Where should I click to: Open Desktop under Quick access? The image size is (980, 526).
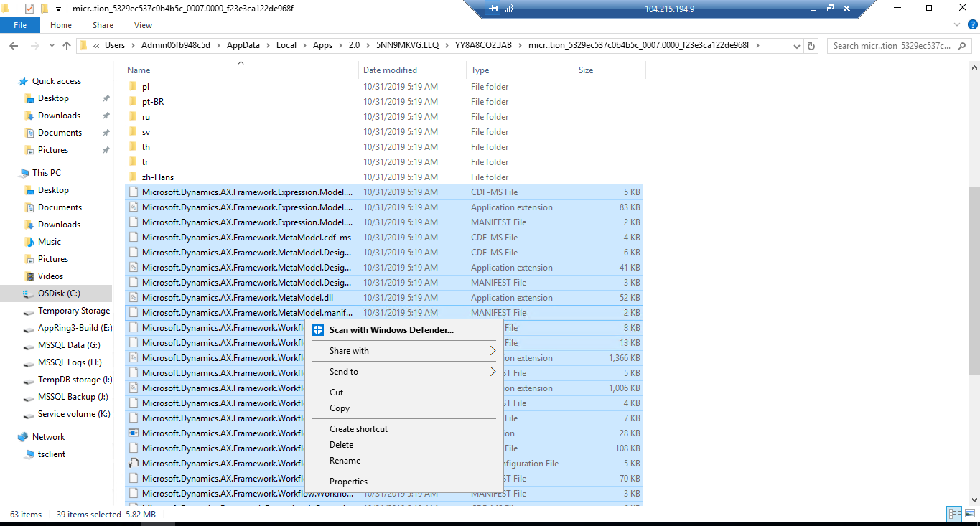[53, 98]
